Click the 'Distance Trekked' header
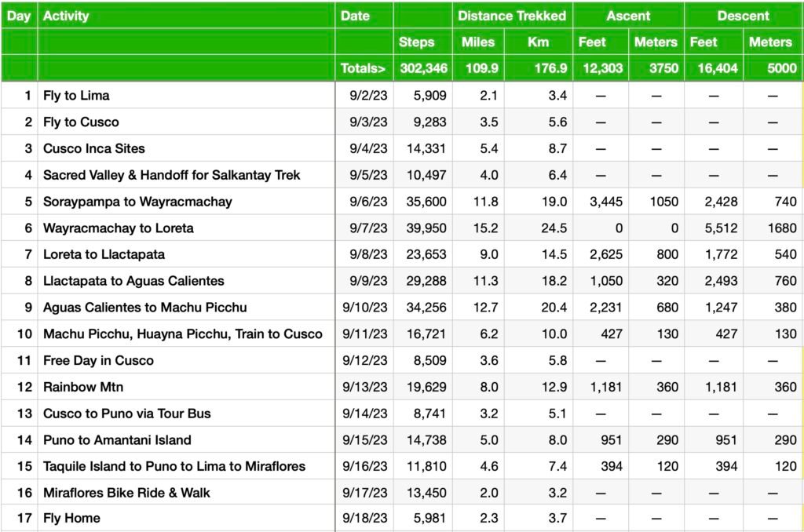This screenshot has height=532, width=804. [x=512, y=16]
